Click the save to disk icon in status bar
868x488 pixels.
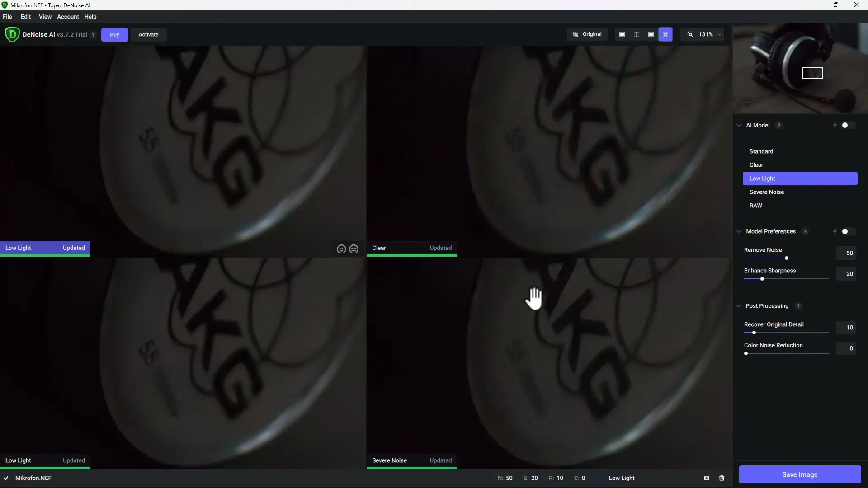(x=707, y=477)
